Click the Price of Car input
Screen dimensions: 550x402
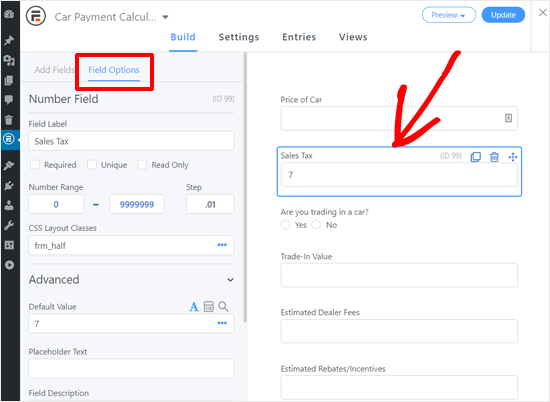pyautogui.click(x=399, y=118)
